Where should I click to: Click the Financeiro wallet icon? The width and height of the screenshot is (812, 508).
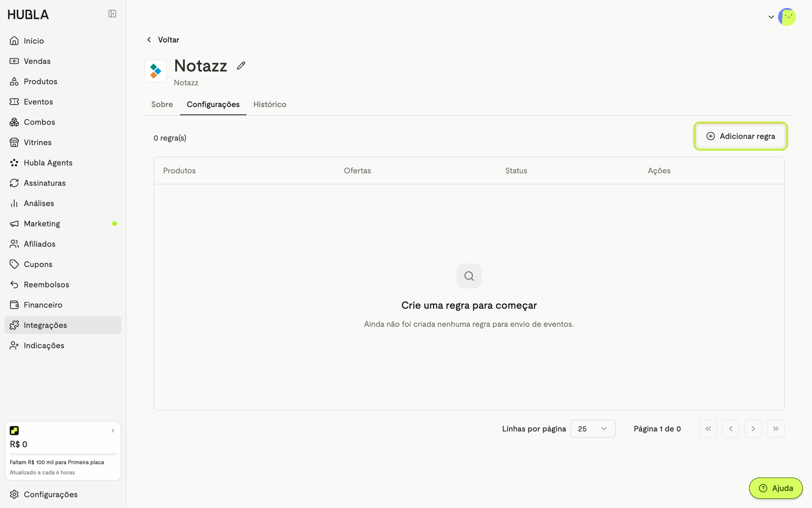click(14, 305)
